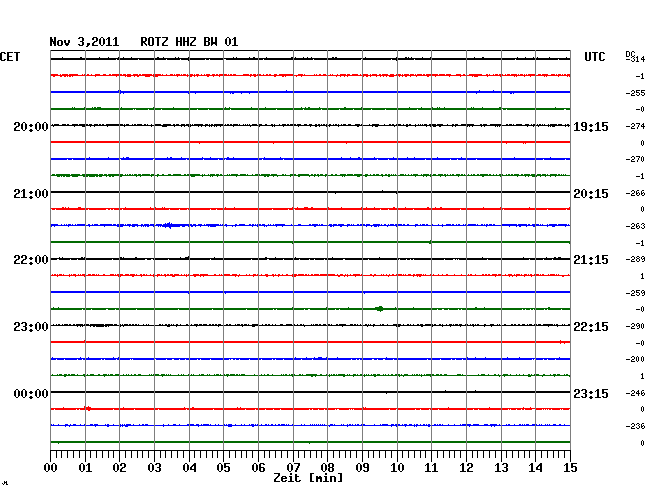Click the DC offset value -266

635,193
